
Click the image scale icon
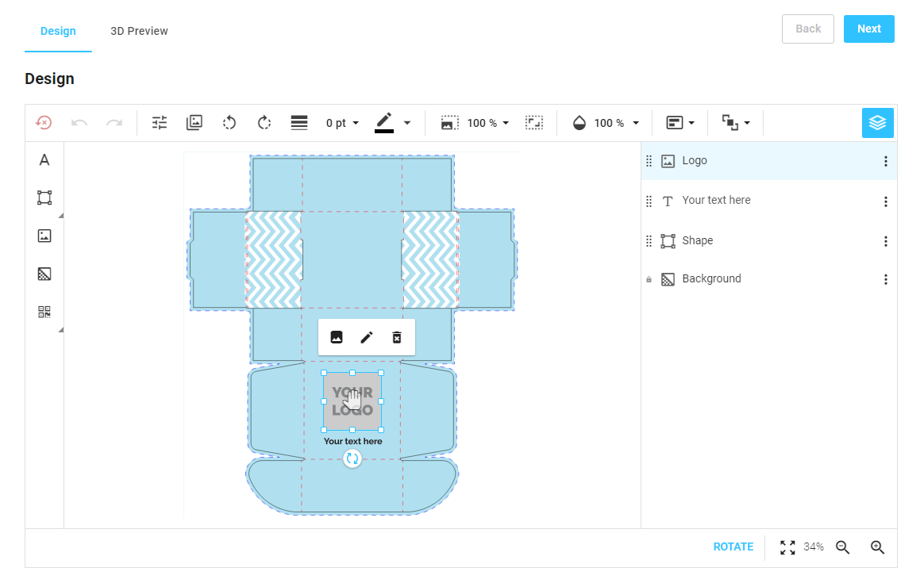[449, 122]
